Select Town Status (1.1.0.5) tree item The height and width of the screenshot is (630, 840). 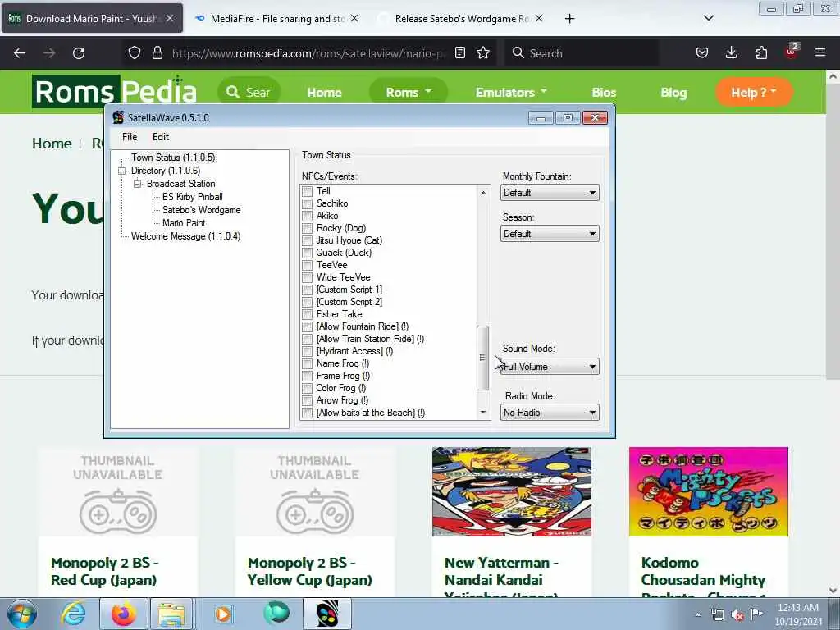pyautogui.click(x=173, y=157)
